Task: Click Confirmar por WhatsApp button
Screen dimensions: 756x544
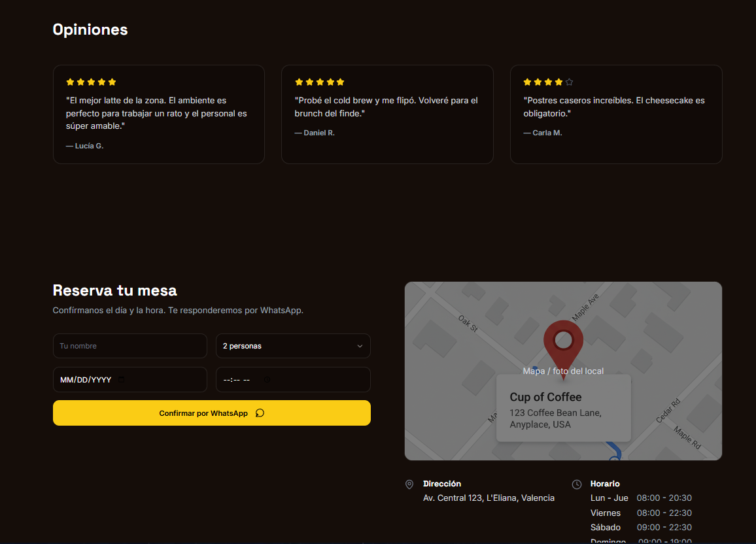Action: pyautogui.click(x=212, y=413)
